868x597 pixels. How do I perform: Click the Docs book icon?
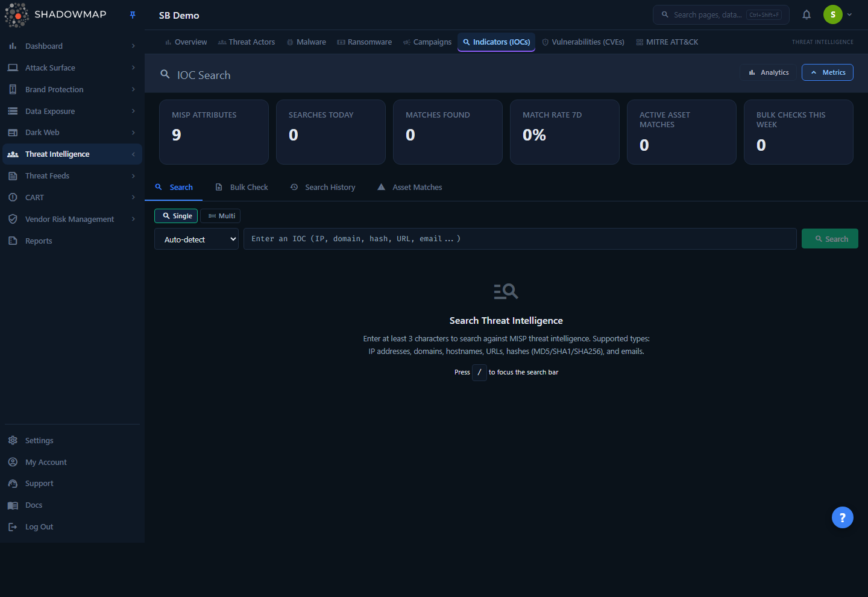(x=13, y=505)
